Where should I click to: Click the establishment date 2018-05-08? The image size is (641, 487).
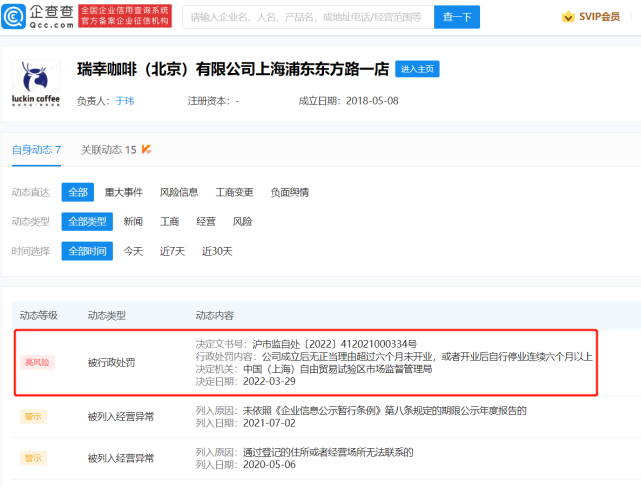(x=372, y=101)
